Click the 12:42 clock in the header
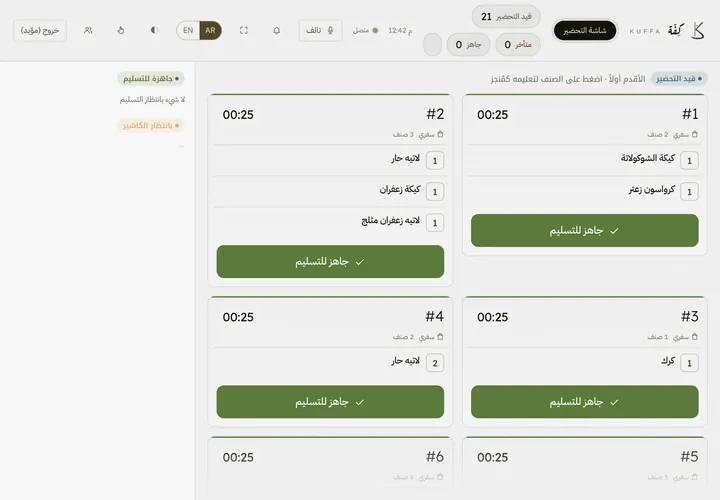This screenshot has width=720, height=500. pos(400,30)
